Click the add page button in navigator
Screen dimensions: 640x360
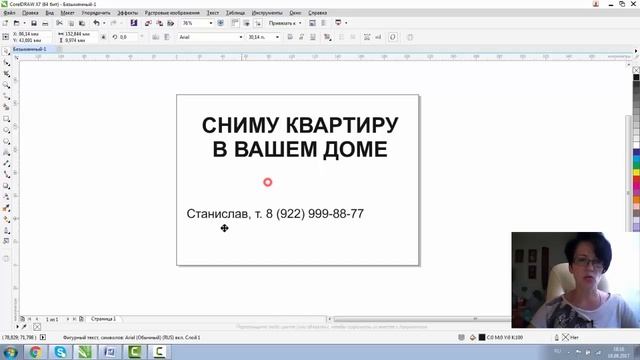click(81, 319)
